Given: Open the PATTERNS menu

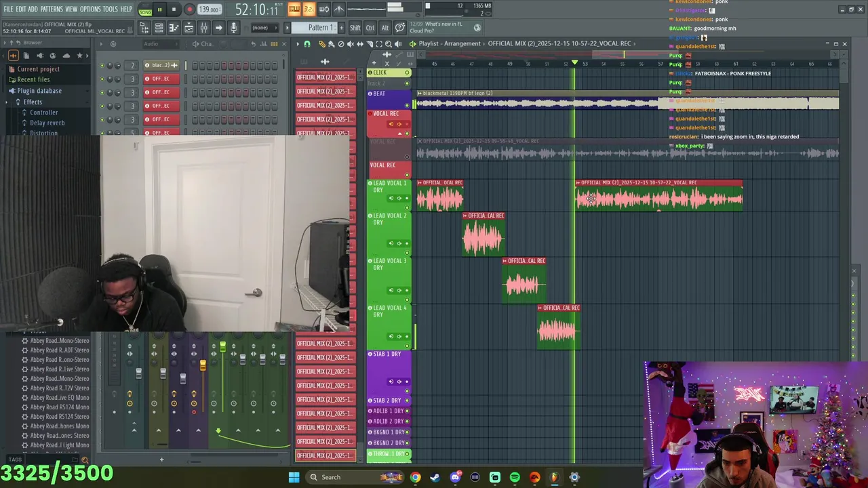Looking at the screenshot, I should coord(52,9).
